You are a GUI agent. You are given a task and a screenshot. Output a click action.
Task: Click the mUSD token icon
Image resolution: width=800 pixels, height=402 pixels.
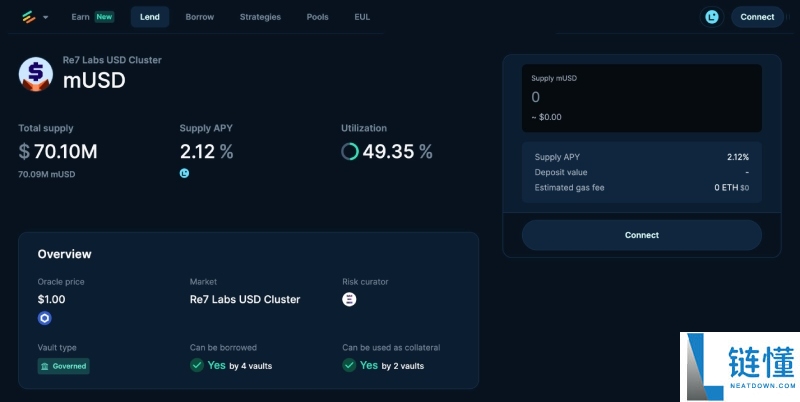pos(36,74)
